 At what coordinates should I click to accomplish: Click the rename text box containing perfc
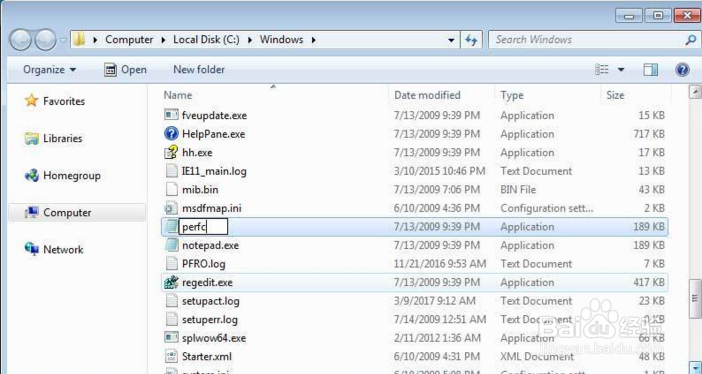click(203, 227)
